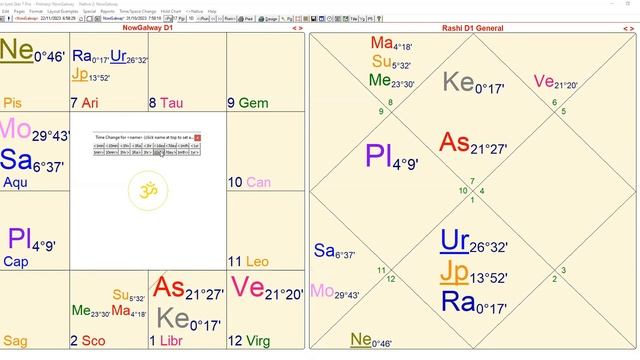Image resolution: width=640 pixels, height=360 pixels.
Task: Select Ra 0°17' in the Rashi diamond chart
Action: pos(474,303)
